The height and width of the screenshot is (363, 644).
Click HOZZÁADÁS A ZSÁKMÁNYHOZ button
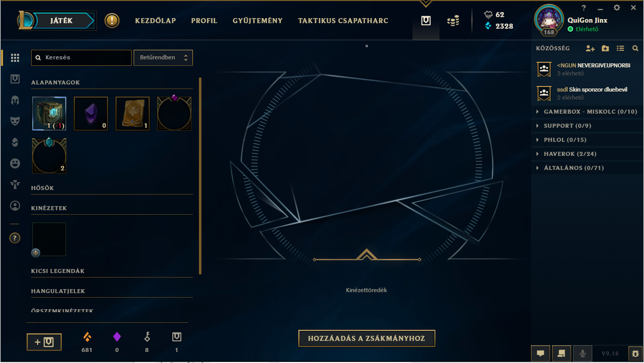click(367, 338)
